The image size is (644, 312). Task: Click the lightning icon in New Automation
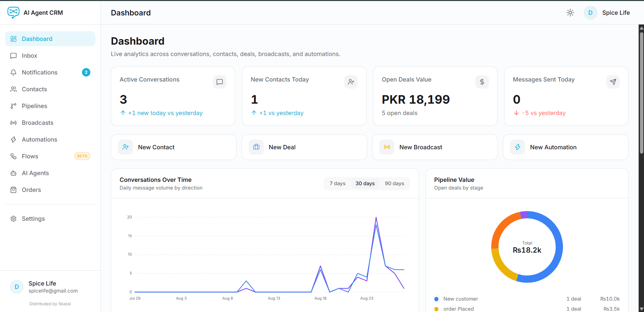coord(518,147)
